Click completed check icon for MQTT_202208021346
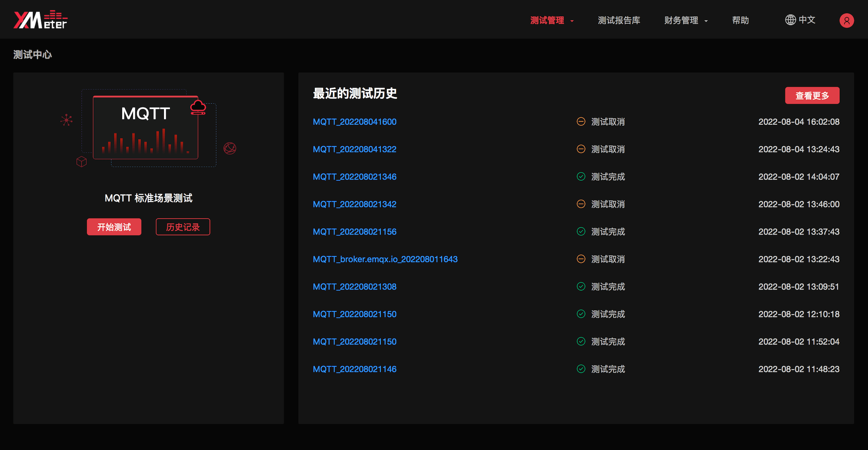The width and height of the screenshot is (868, 450). (581, 177)
